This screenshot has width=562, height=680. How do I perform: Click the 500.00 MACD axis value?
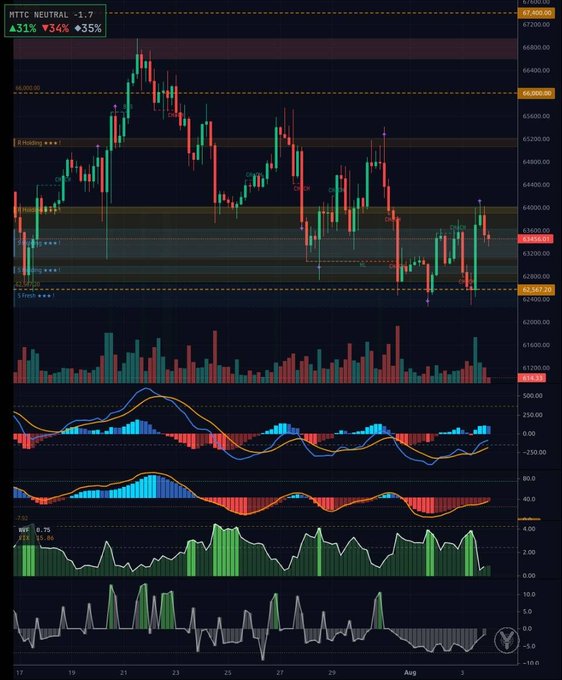tap(533, 396)
